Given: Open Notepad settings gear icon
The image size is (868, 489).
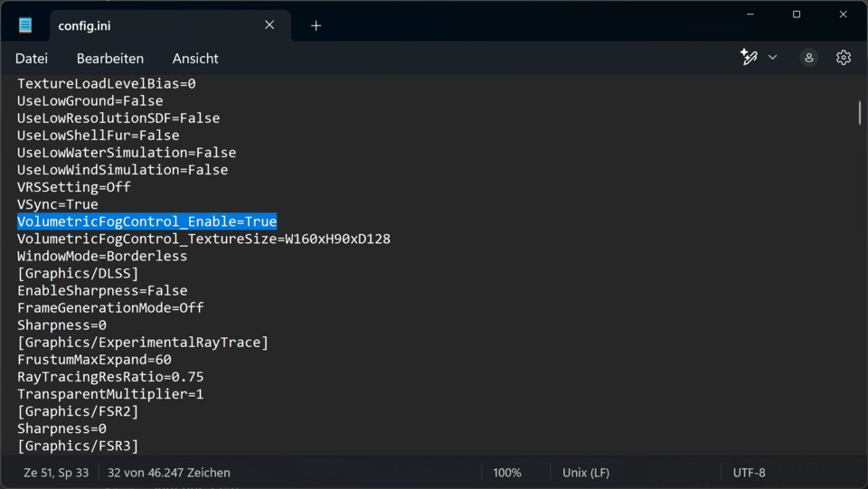Looking at the screenshot, I should pos(844,58).
